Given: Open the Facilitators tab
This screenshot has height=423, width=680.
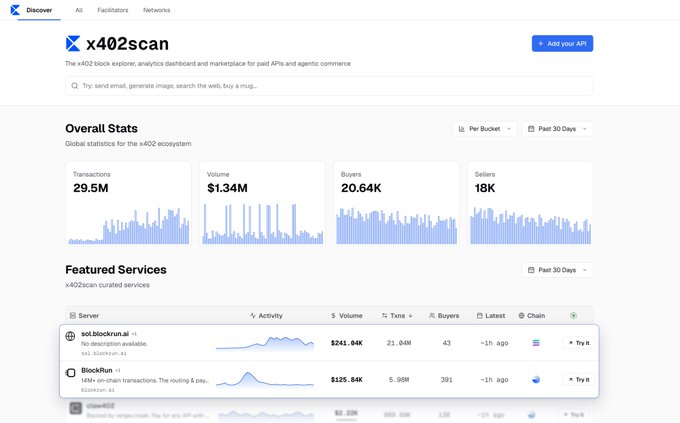Looking at the screenshot, I should tap(113, 10).
